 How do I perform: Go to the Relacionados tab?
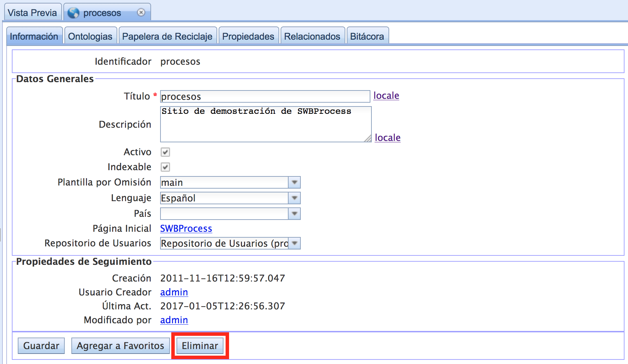tap(312, 36)
